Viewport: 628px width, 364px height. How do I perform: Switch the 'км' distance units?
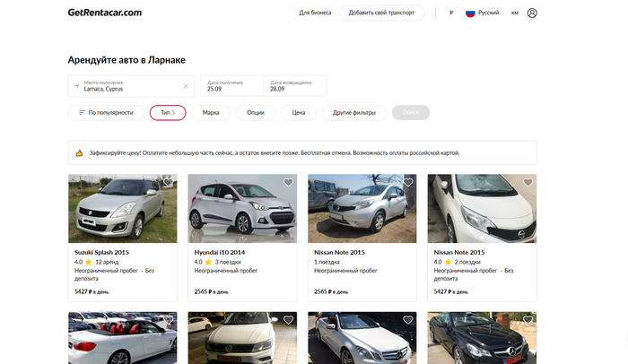tap(514, 13)
